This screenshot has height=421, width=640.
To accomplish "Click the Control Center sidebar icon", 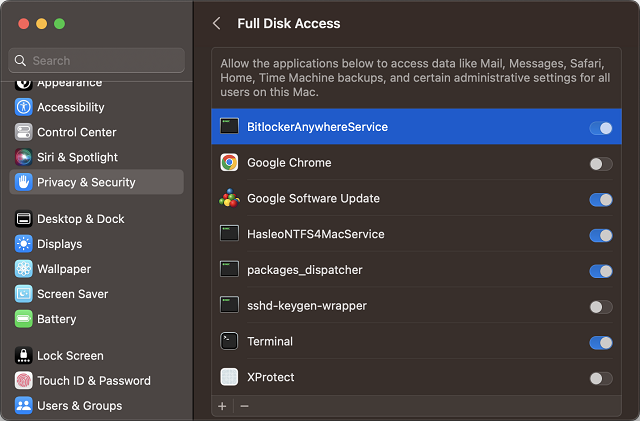I will (24, 132).
